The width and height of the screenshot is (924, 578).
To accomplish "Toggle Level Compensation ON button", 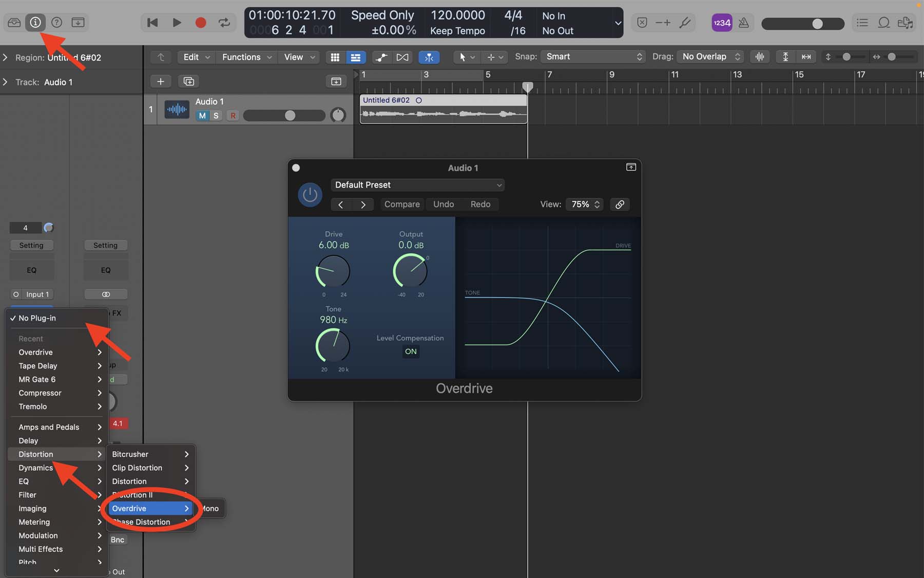I will coord(411,351).
